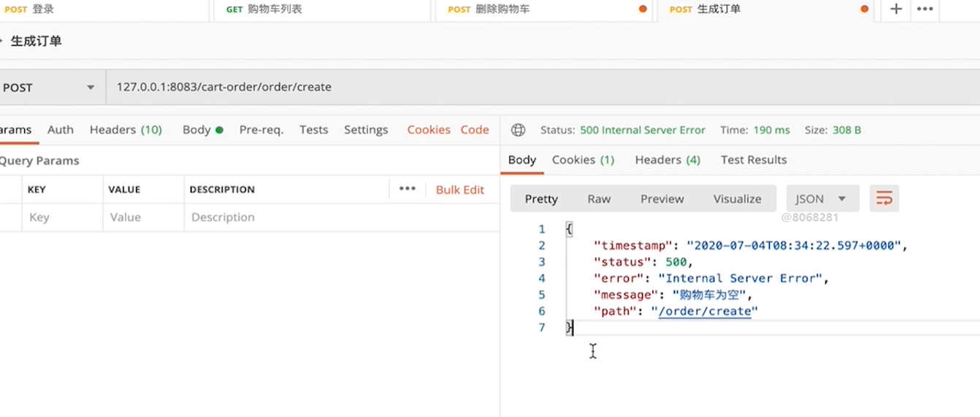Show response Headers (4) tab
980x417 pixels.
(x=667, y=160)
